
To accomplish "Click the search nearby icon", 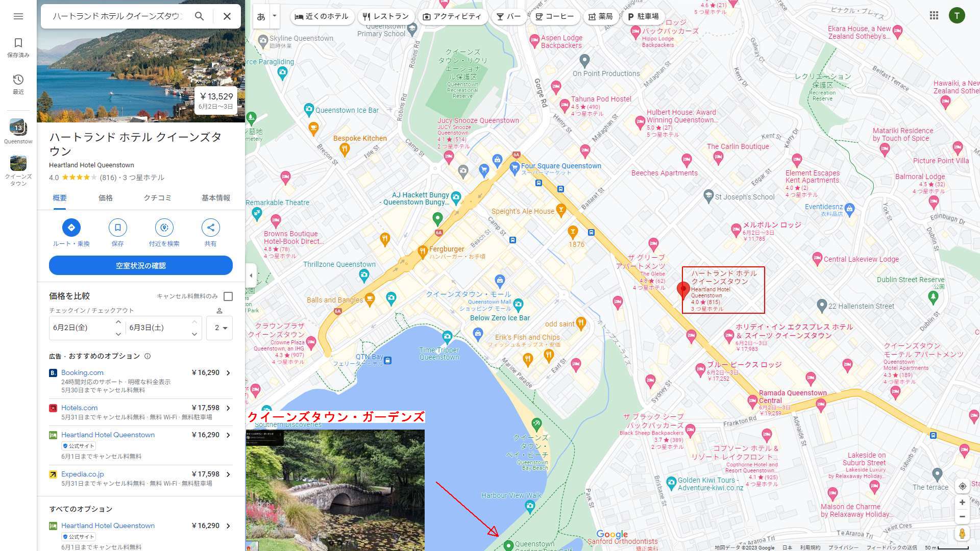I will pos(164,228).
